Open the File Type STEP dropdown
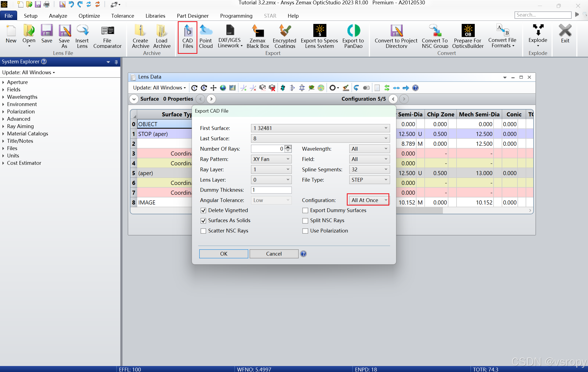 coord(369,180)
